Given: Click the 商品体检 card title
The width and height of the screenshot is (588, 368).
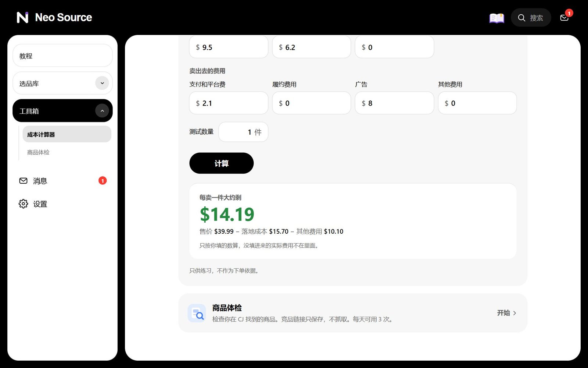Looking at the screenshot, I should coord(227,308).
